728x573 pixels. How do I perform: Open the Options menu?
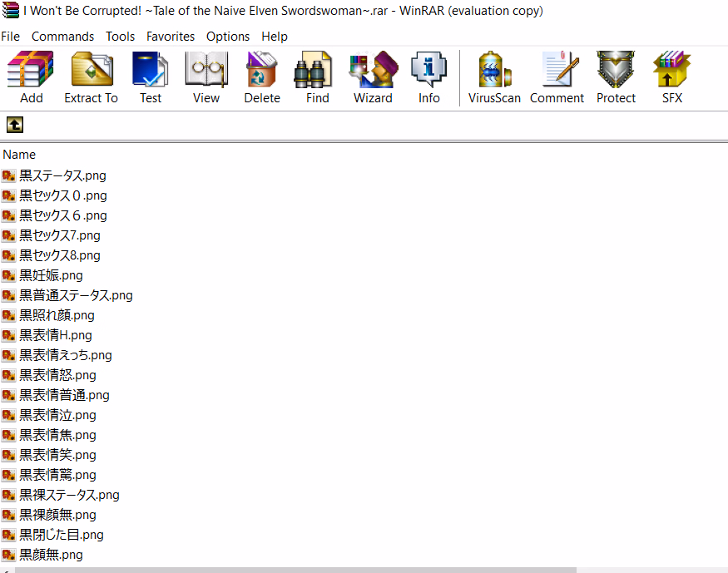tap(228, 37)
